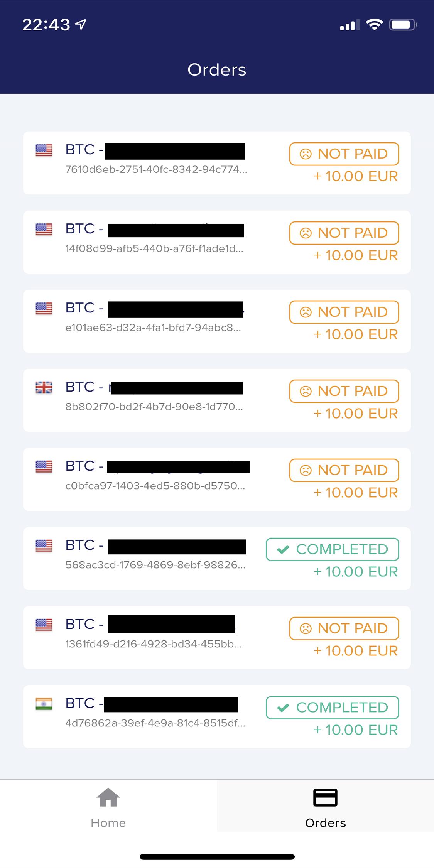Click the UK flag icon on fourth order
This screenshot has width=434, height=868.
[44, 387]
